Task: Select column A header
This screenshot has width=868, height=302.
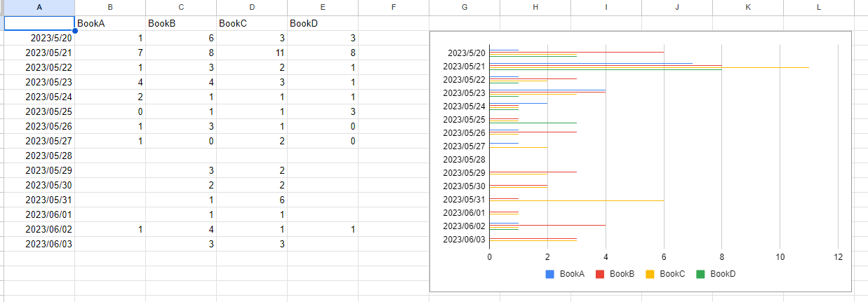Action: coord(39,8)
